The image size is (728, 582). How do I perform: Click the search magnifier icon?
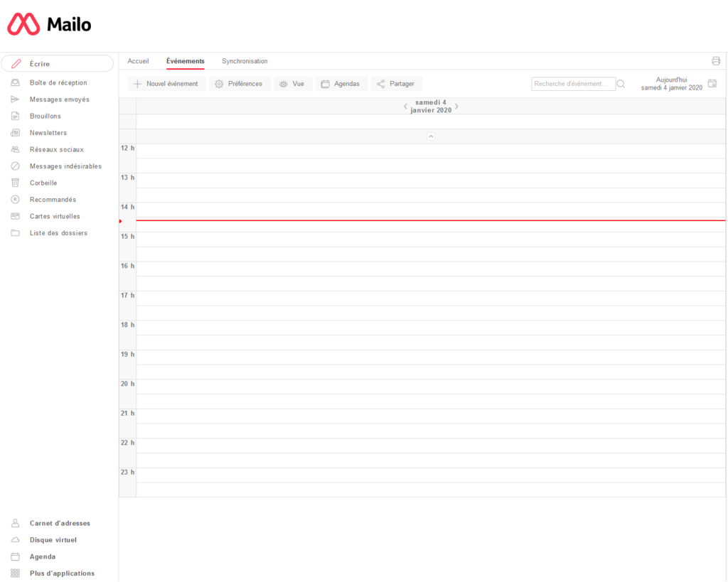click(621, 84)
